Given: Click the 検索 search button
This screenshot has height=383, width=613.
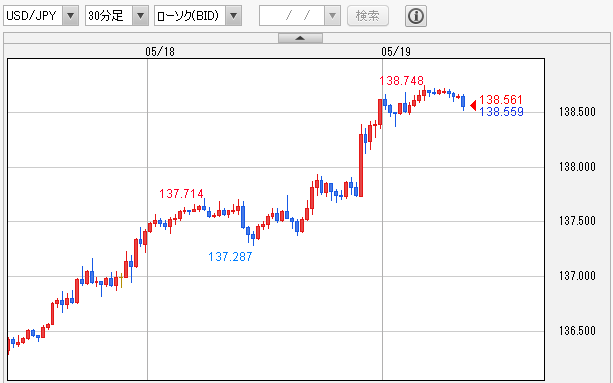Looking at the screenshot, I should pos(368,16).
